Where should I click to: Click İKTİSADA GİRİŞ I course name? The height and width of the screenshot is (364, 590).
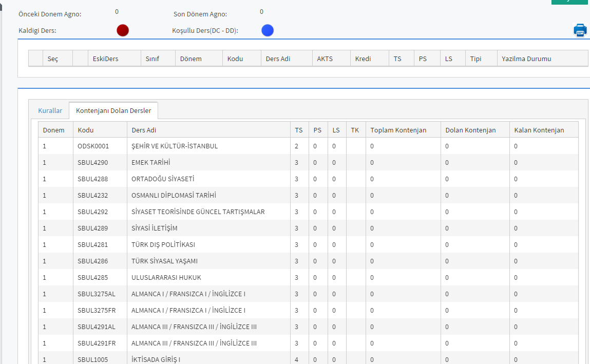click(x=156, y=359)
